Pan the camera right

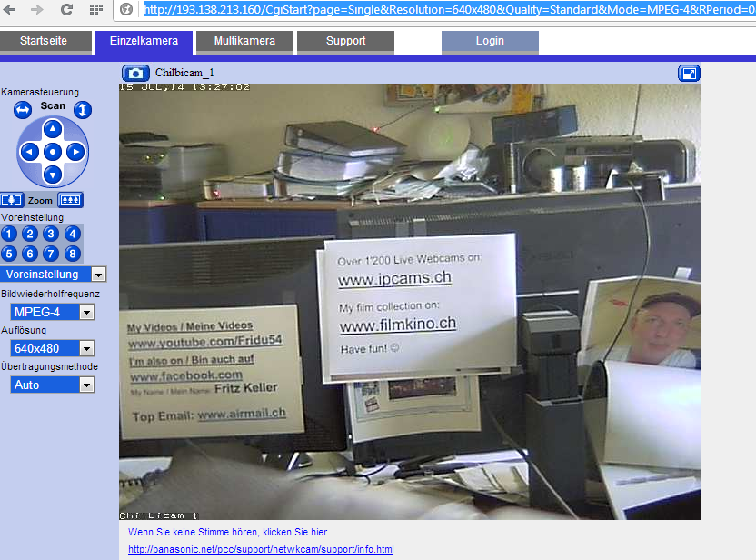(75, 152)
